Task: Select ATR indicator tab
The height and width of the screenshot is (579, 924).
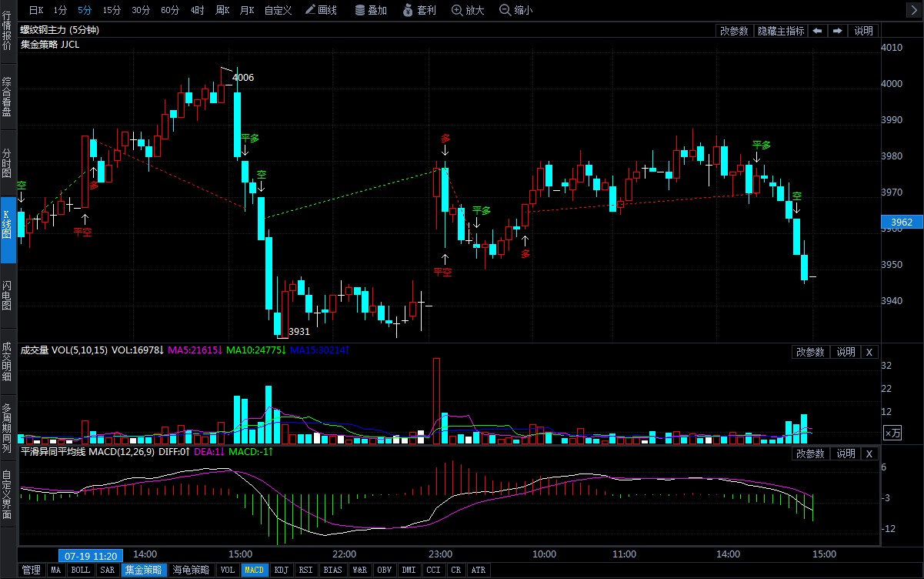Action: [x=479, y=571]
